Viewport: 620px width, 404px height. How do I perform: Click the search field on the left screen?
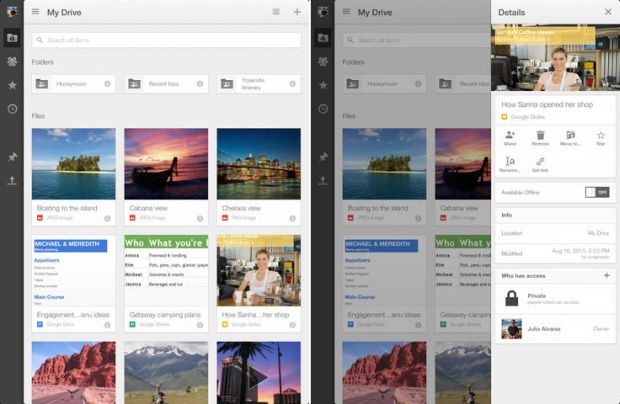(x=166, y=40)
